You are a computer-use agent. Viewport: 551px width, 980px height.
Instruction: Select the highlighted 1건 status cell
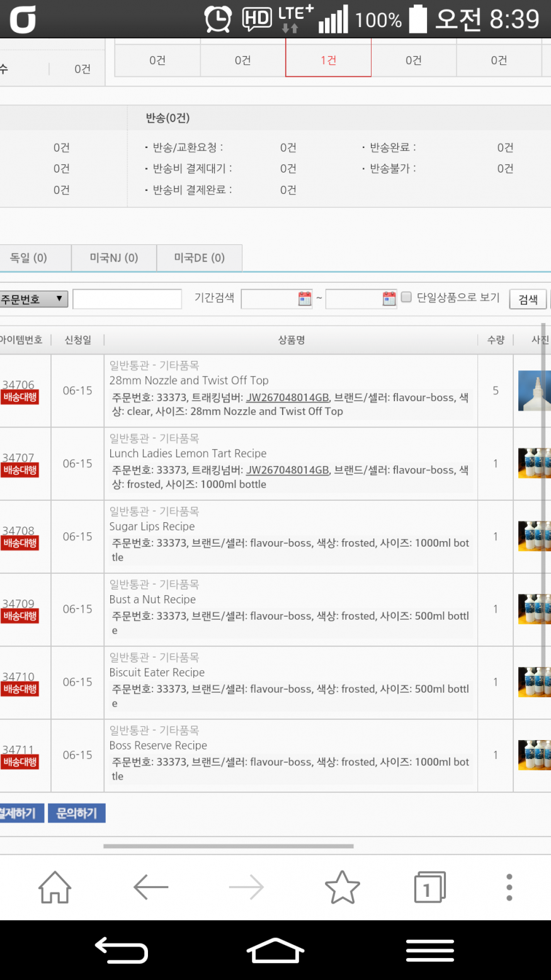(328, 60)
